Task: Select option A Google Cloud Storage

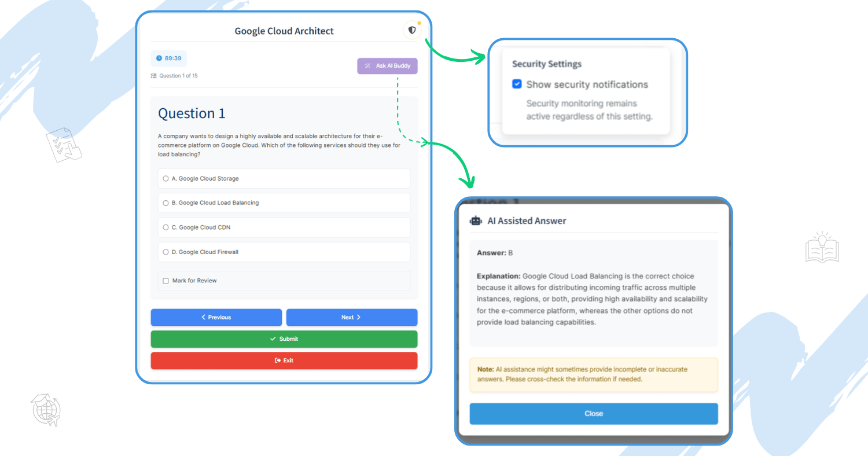Action: click(166, 179)
